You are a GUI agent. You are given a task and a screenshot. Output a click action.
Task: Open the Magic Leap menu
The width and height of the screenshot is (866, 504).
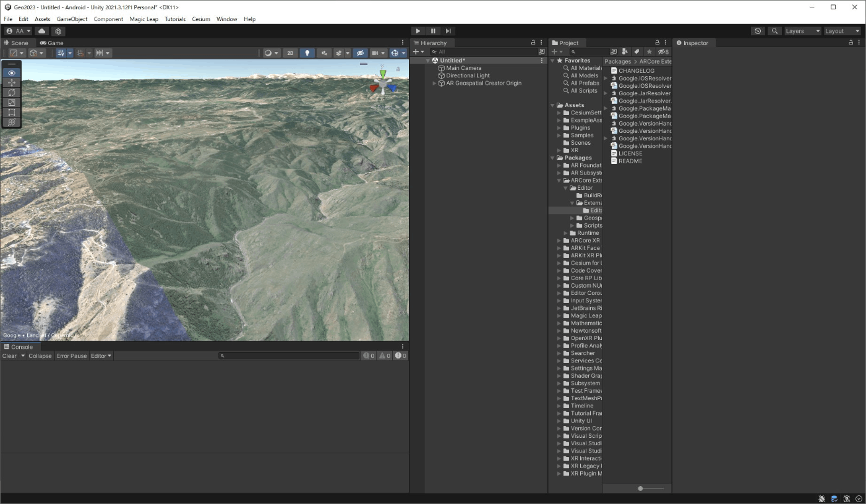144,19
